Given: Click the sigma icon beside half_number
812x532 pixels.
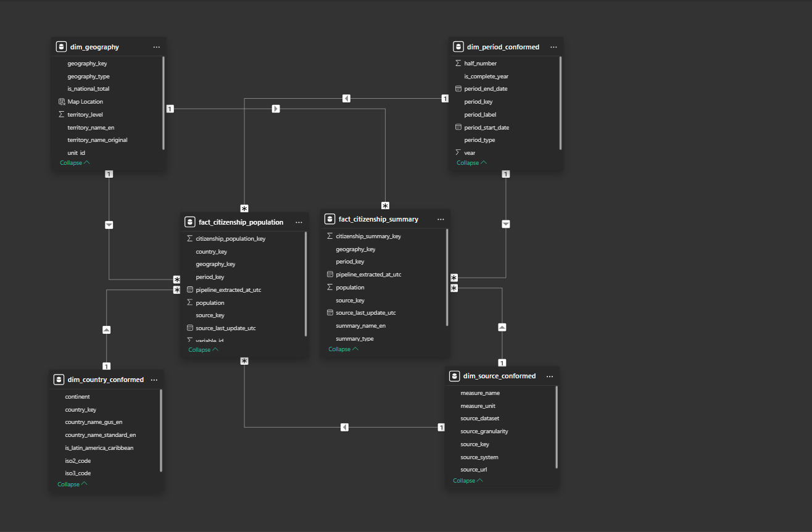Looking at the screenshot, I should pyautogui.click(x=458, y=63).
